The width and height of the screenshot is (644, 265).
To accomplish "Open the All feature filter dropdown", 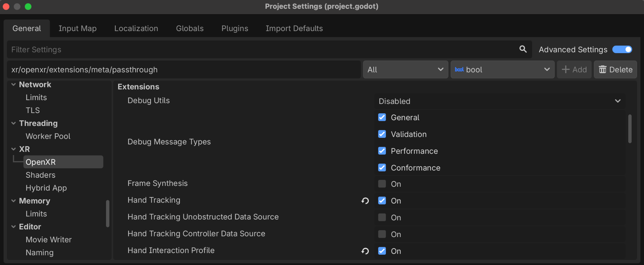I will (406, 69).
